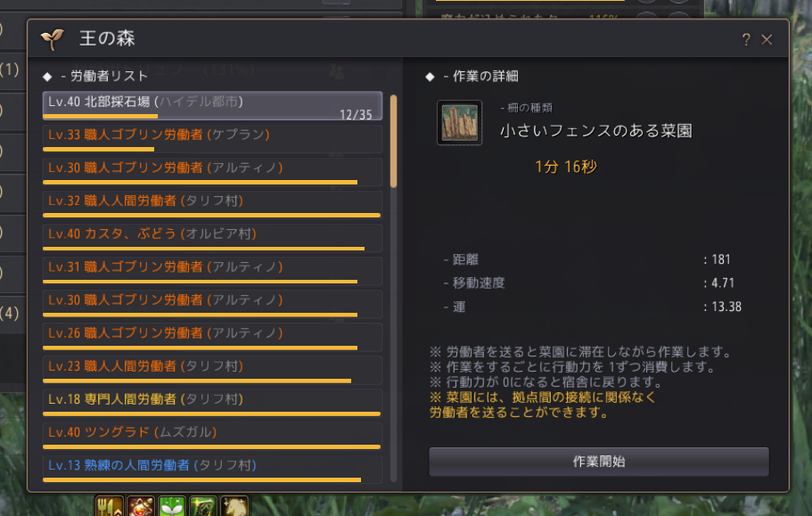Start work with the 作業開始 button
Screen dimensions: 812x516
599,462
